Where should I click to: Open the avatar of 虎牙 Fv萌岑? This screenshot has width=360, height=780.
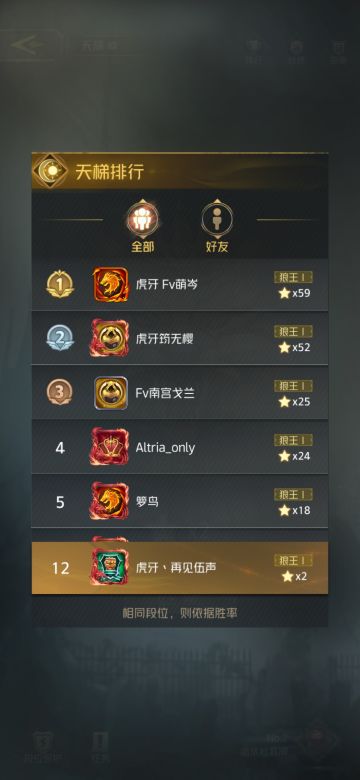pos(110,285)
